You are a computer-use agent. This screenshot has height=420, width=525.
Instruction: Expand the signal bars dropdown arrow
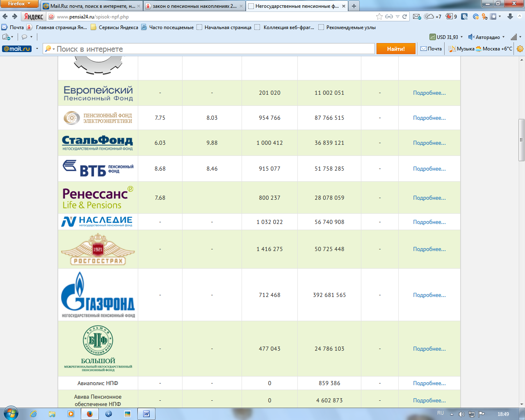point(520,37)
